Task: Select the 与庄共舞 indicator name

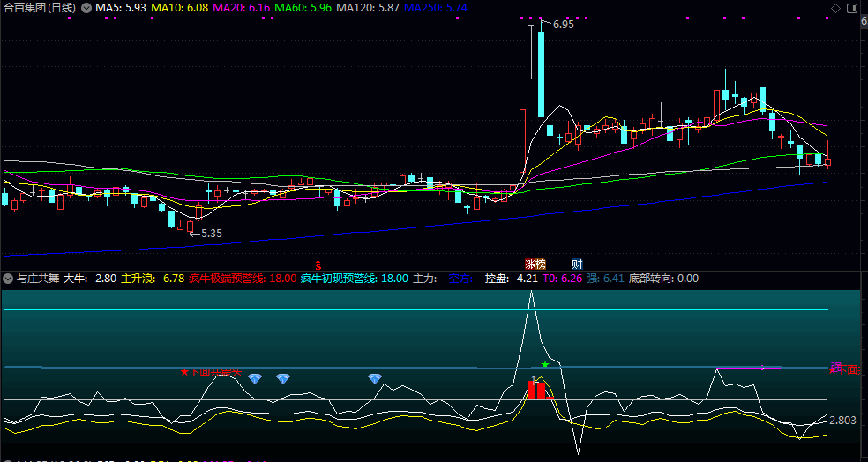Action: pyautogui.click(x=38, y=279)
